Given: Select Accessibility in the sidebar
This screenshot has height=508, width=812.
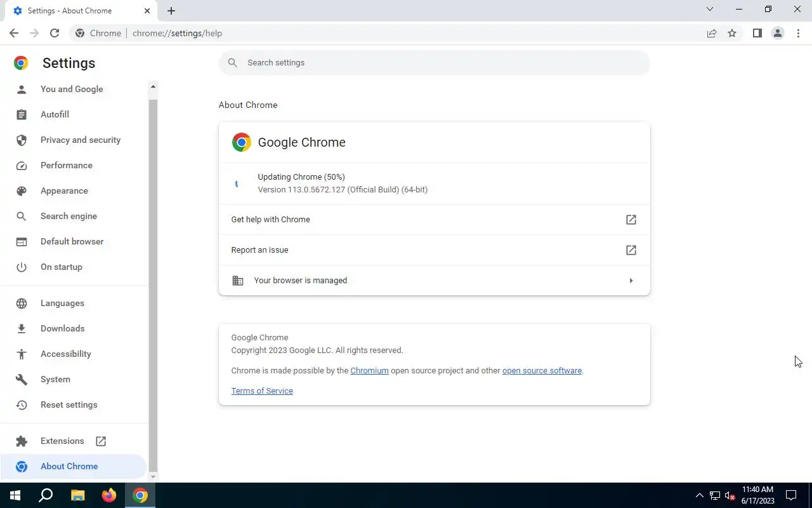Looking at the screenshot, I should click(x=66, y=354).
